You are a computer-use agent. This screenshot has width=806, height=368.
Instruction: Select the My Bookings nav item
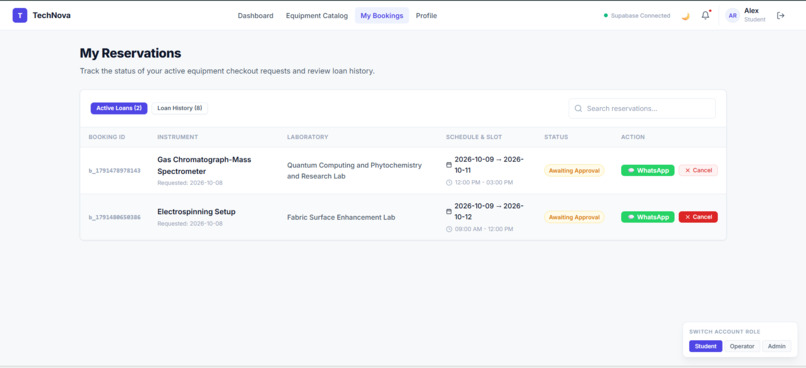(x=382, y=16)
